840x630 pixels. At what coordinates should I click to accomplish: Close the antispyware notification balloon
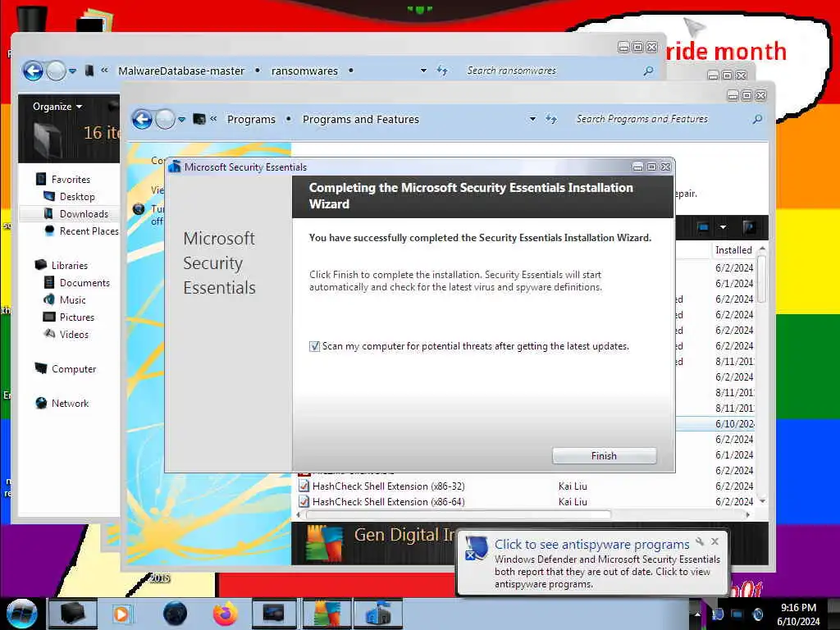(714, 541)
